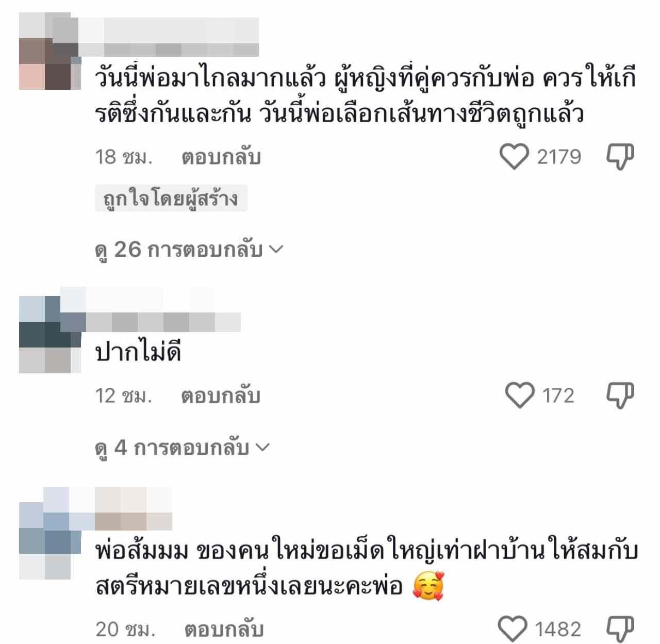Dislike the ปากไม่ดี comment
The width and height of the screenshot is (660, 644).
tap(620, 395)
